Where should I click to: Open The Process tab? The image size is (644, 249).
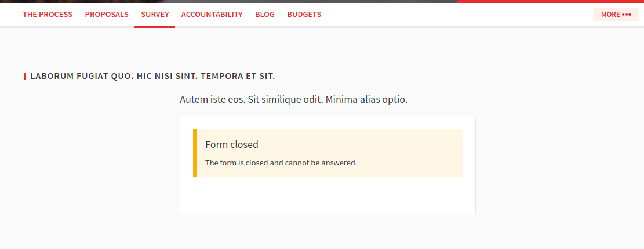pyautogui.click(x=48, y=15)
